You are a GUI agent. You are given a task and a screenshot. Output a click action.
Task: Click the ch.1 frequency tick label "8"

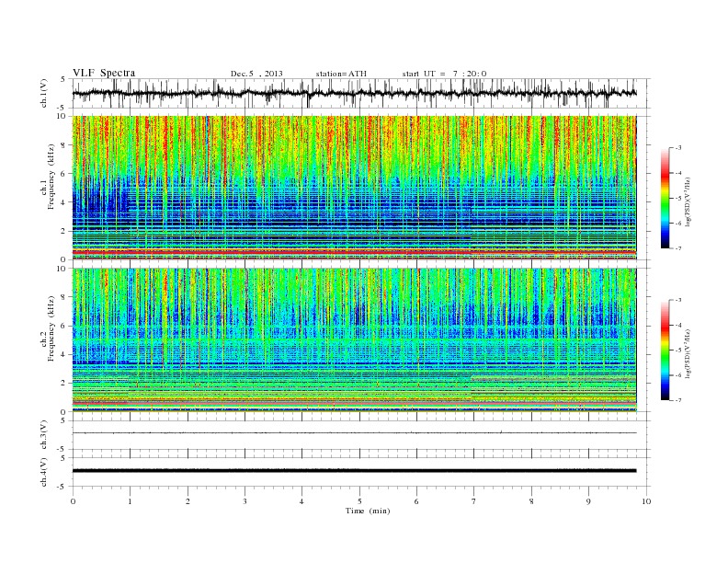[63, 145]
